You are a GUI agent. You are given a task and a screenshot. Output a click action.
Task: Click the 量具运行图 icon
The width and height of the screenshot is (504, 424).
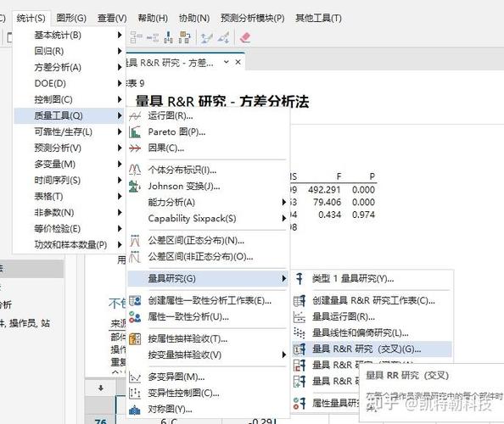pos(300,317)
